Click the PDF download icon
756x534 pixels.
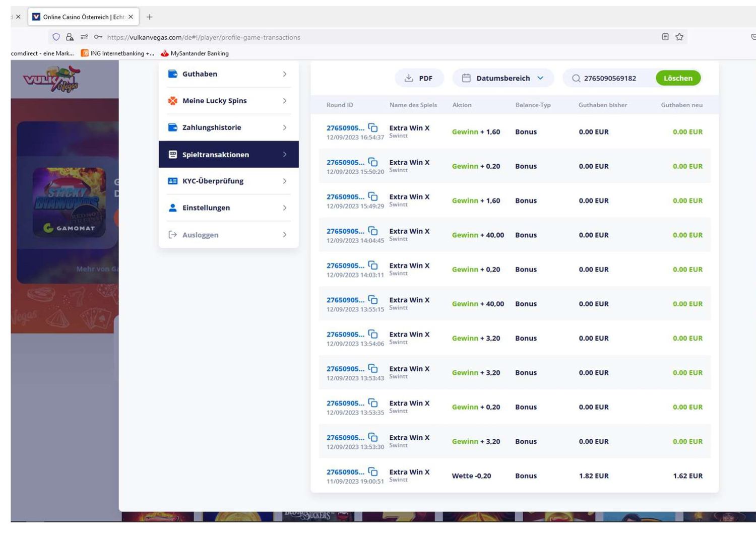coord(409,78)
